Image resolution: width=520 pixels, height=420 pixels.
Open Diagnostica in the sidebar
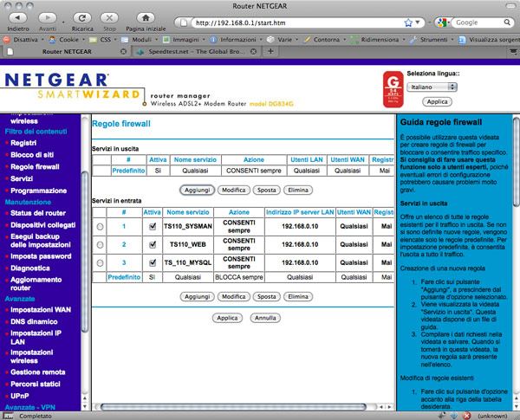30,268
